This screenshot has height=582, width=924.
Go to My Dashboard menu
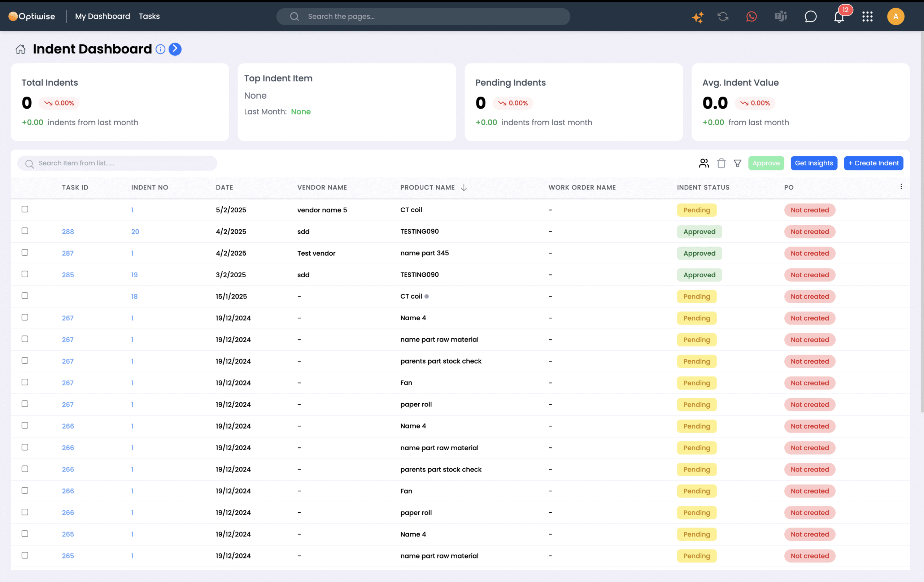coord(103,17)
